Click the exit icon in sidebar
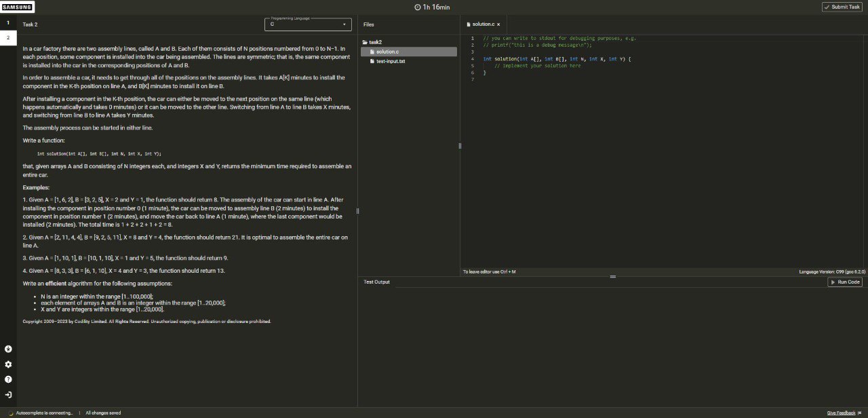868x418 pixels. tap(8, 395)
